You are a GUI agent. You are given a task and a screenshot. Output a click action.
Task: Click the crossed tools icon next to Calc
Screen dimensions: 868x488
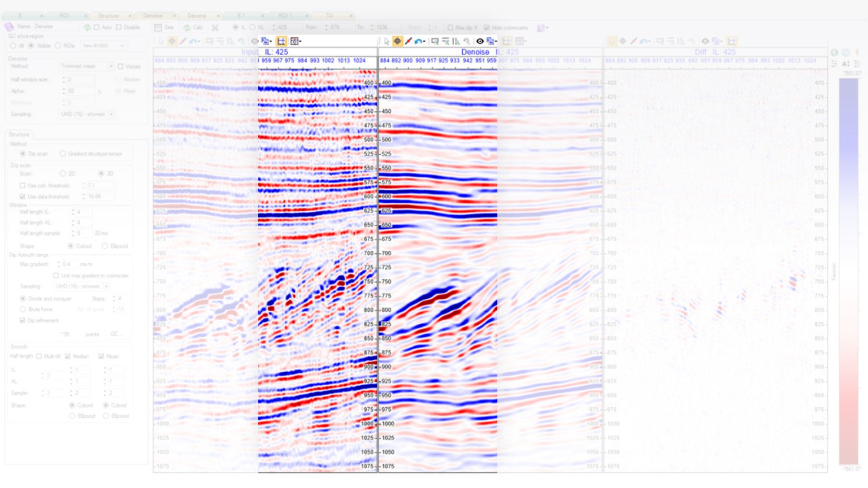(x=215, y=27)
